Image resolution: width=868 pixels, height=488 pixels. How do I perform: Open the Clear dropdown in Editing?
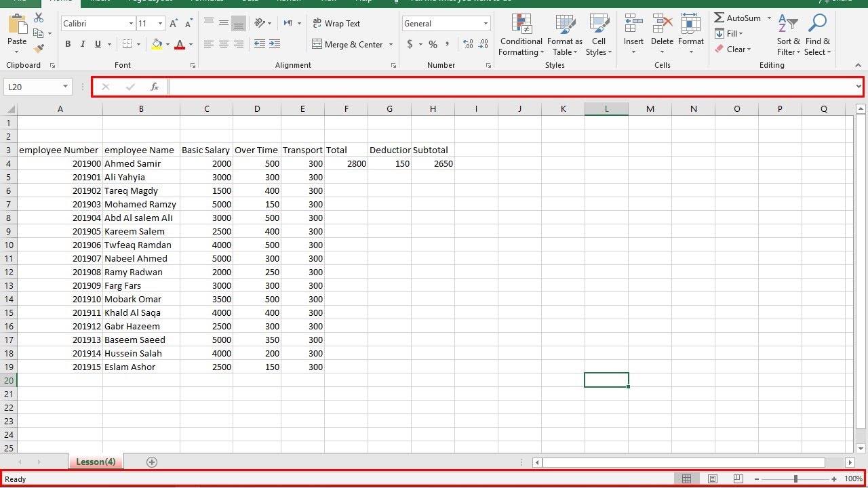pos(733,49)
